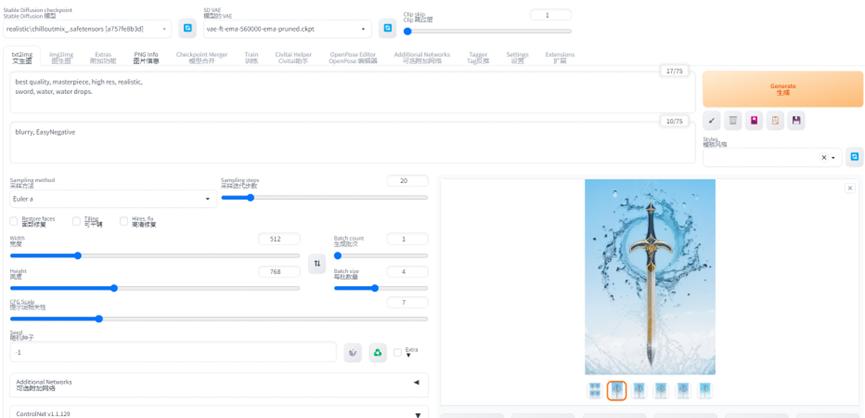Open the Extras tab
Screen dimensions: 865x418
click(x=103, y=57)
